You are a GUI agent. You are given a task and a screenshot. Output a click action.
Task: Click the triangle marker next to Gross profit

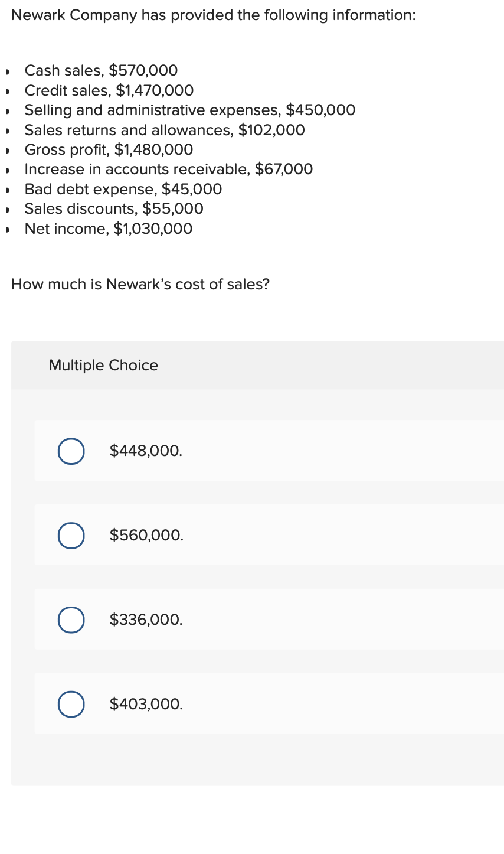[x=8, y=150]
